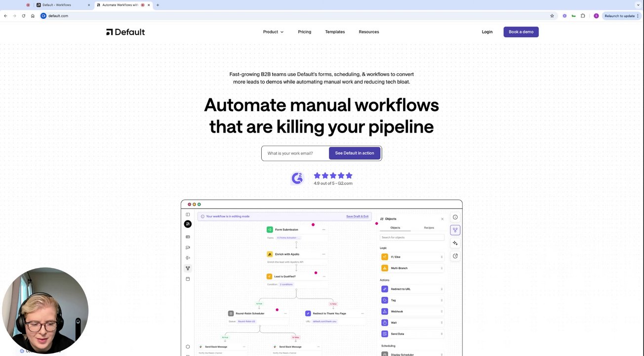
Task: Click the Form Submission node icon
Action: (270, 229)
